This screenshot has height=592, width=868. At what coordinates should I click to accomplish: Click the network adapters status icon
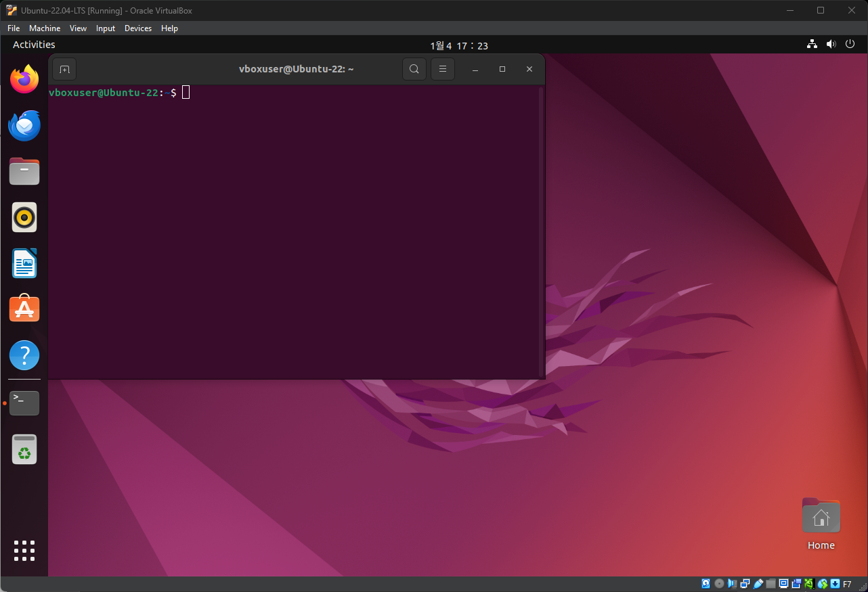745,583
